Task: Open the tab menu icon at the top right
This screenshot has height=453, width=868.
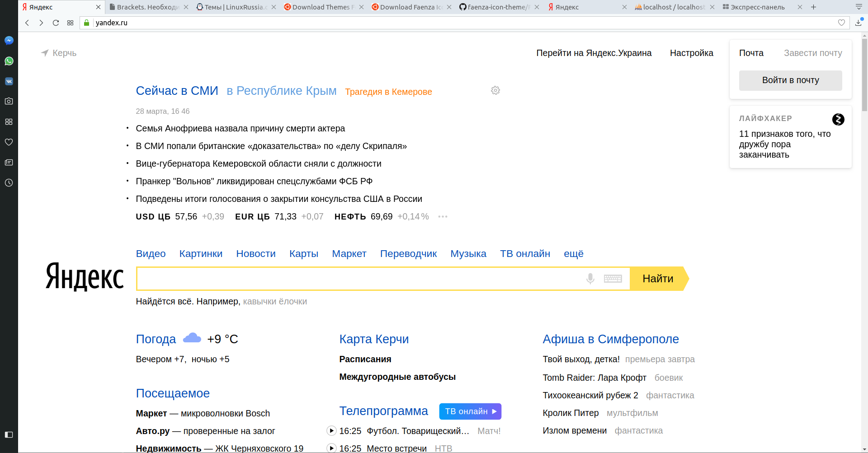Action: click(x=859, y=7)
